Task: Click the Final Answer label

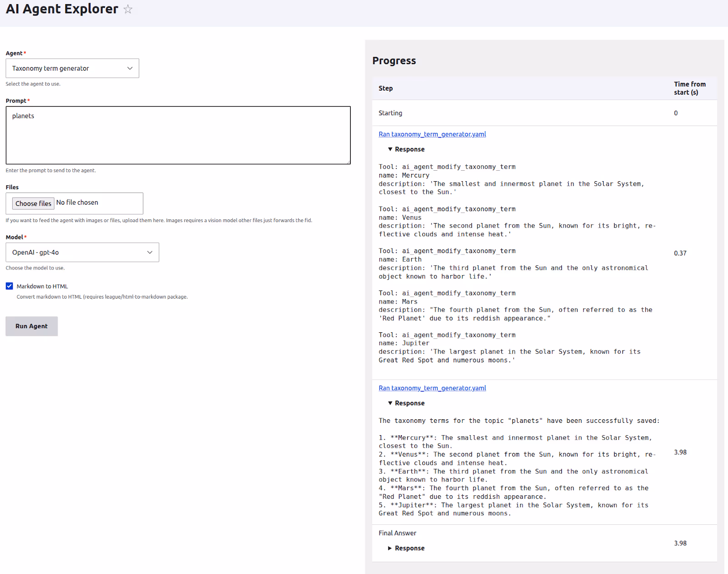Action: [x=398, y=533]
